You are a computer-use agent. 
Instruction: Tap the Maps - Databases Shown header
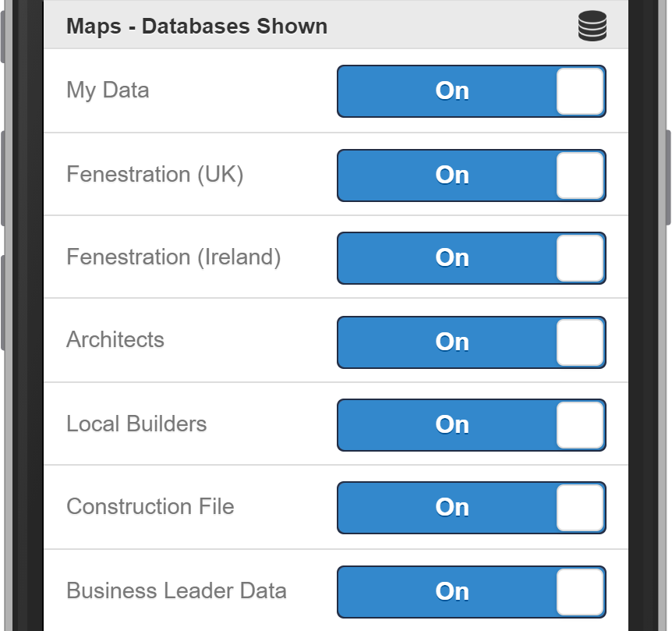tap(196, 26)
